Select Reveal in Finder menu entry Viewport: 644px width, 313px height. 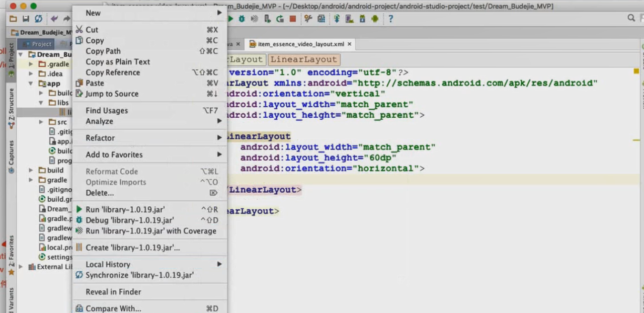(x=113, y=292)
